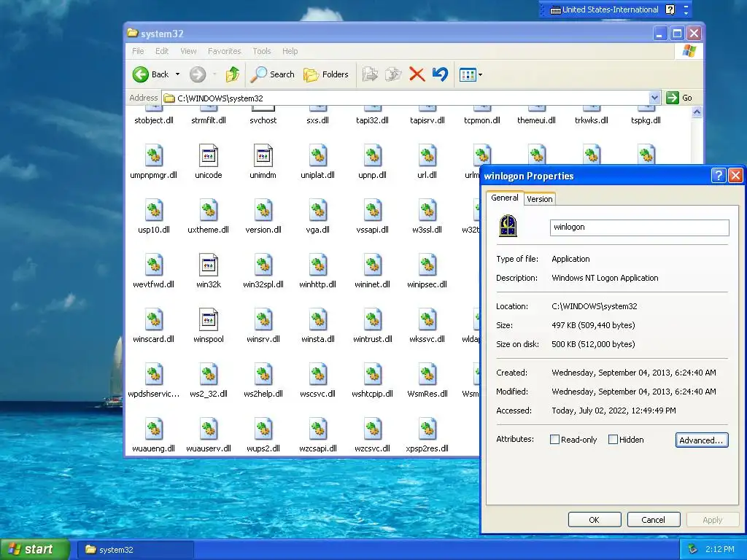Enable the Read-only checkbox
Image resolution: width=747 pixels, height=560 pixels.
pos(554,440)
